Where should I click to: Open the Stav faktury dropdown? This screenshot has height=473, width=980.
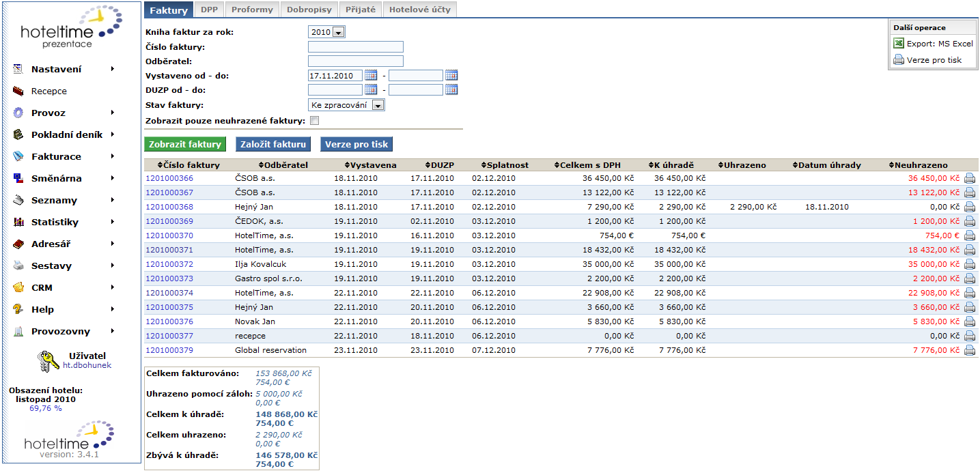pos(346,105)
